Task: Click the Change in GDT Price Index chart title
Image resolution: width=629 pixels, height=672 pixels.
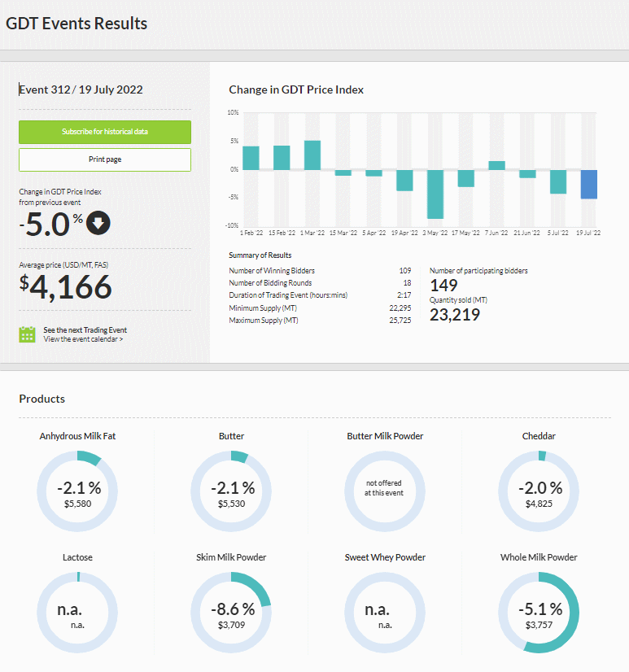Action: [x=296, y=90]
